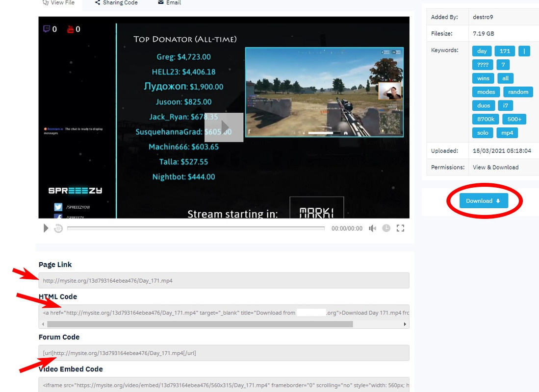Click the upload date '15/03/2021 05:18:04'
Image resolution: width=539 pixels, height=392 pixels.
pos(502,150)
